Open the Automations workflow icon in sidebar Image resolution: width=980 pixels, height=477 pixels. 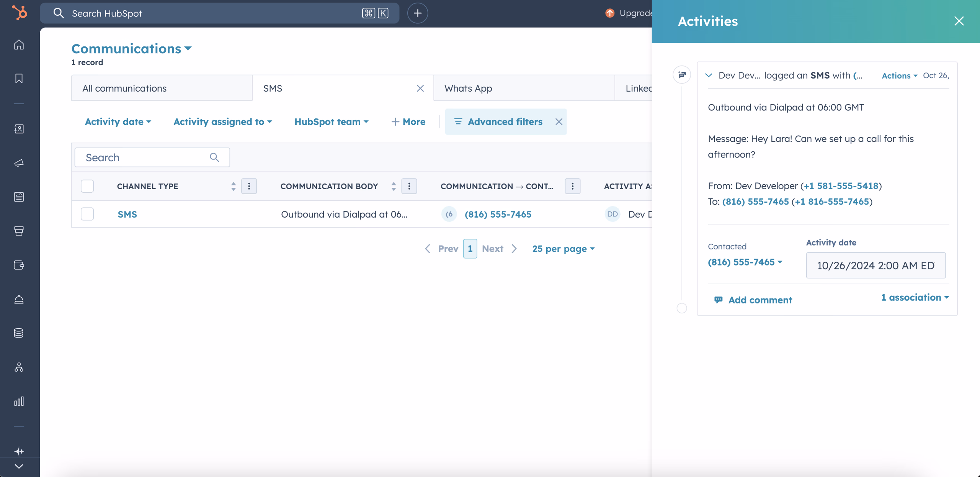coord(18,367)
